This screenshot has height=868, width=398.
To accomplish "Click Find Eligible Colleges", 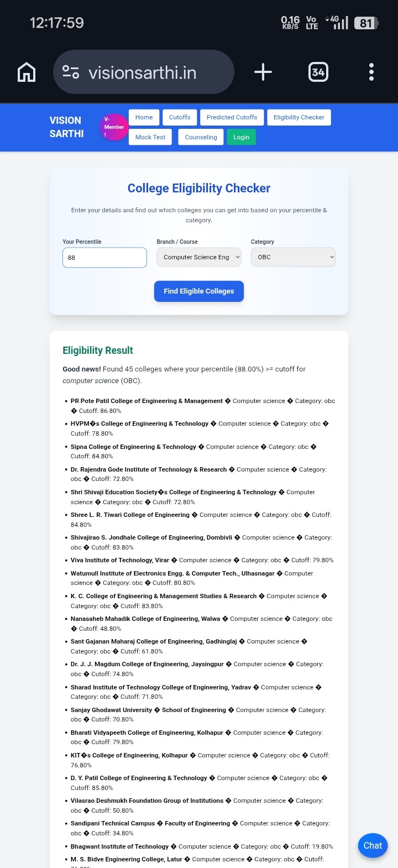I will (198, 291).
